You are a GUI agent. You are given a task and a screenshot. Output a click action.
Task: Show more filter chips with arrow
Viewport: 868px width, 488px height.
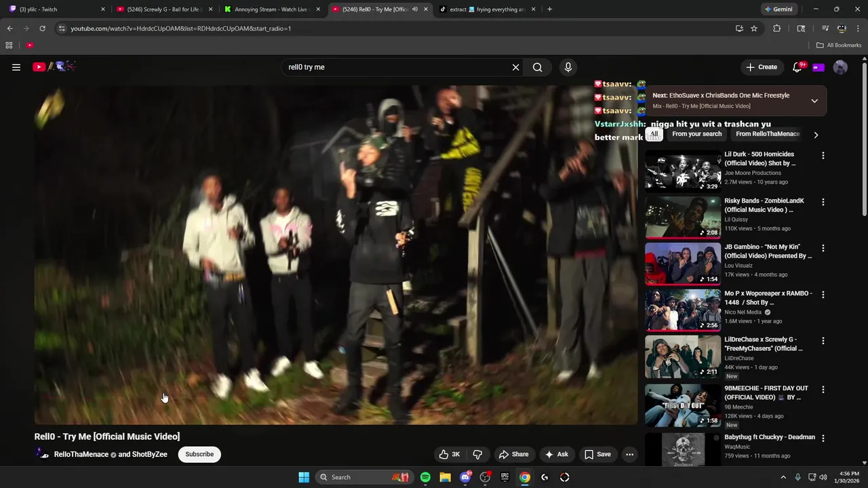point(816,134)
